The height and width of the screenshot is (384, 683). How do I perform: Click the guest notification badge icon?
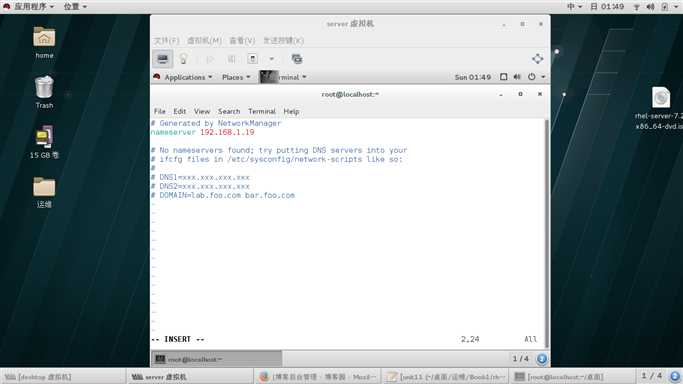tap(541, 359)
